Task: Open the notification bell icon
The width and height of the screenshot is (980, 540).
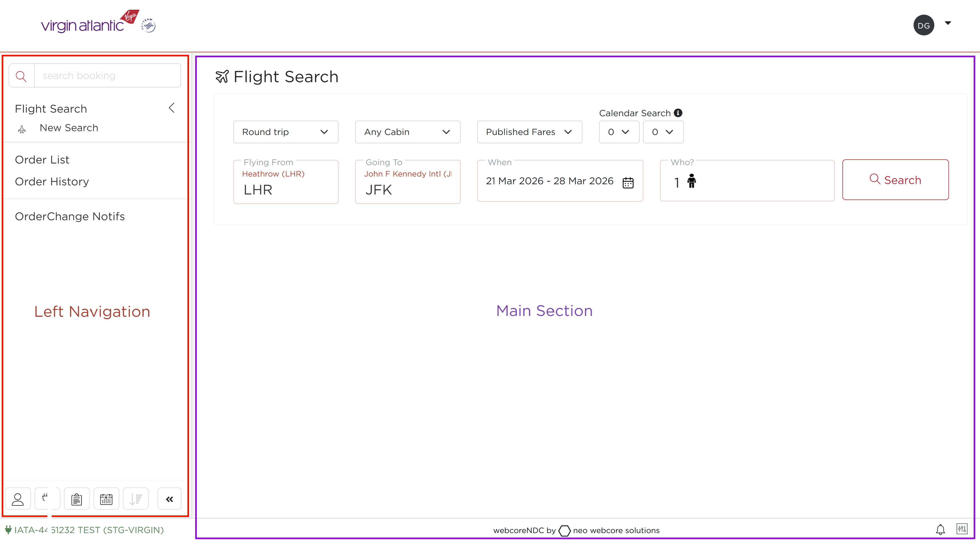Action: 940,529
